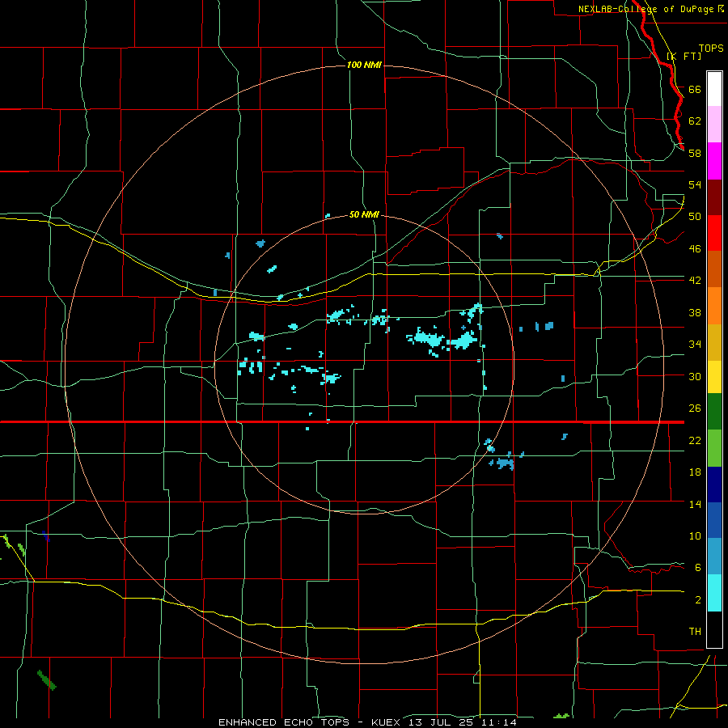
Task: Select the sky blue legend swatch
Action: tap(714, 557)
